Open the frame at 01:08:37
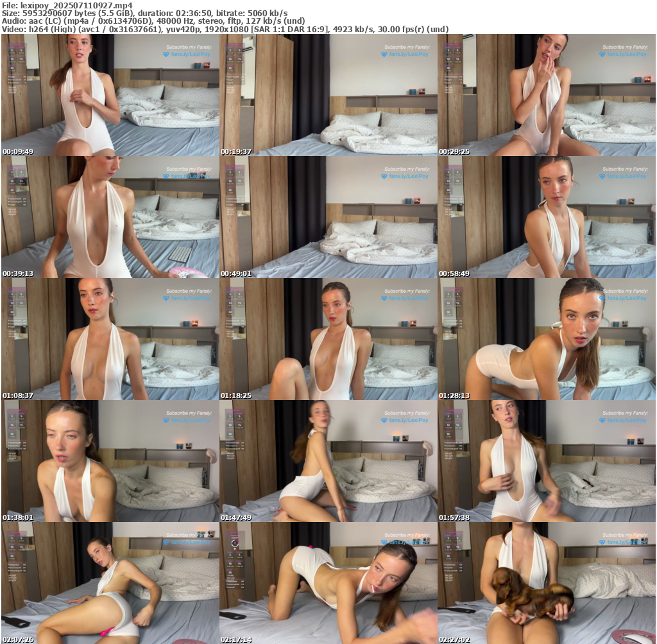Viewport: 657px width, 644px height. (x=110, y=339)
